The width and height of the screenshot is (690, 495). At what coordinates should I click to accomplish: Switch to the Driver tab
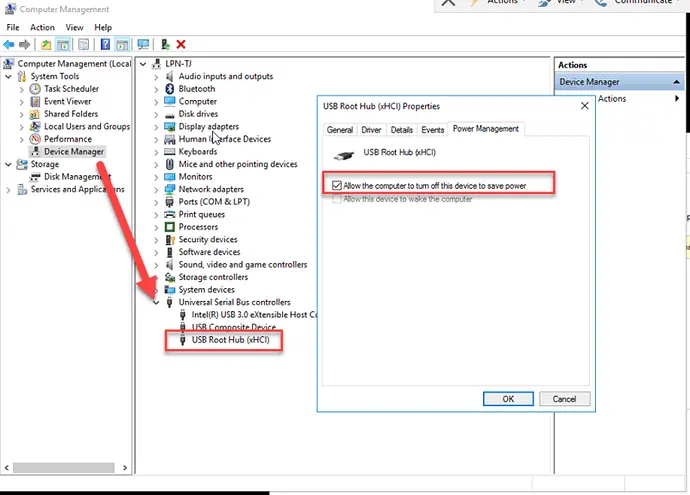(x=371, y=130)
